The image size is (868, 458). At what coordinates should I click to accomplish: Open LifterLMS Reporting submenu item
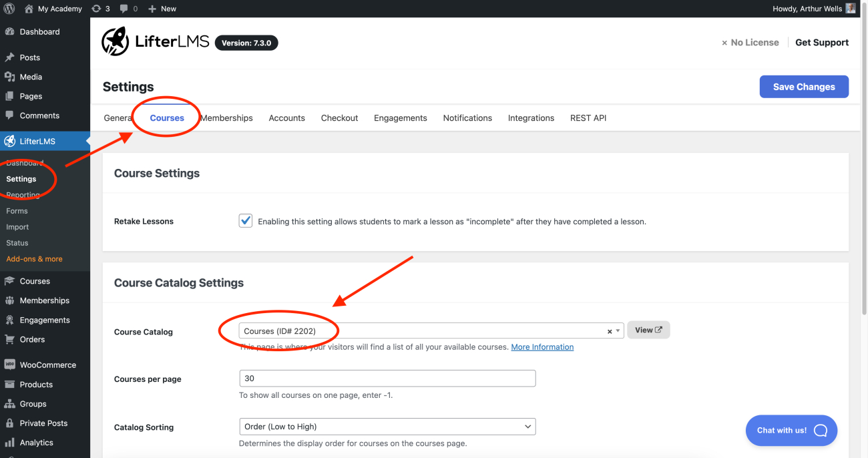(x=23, y=195)
